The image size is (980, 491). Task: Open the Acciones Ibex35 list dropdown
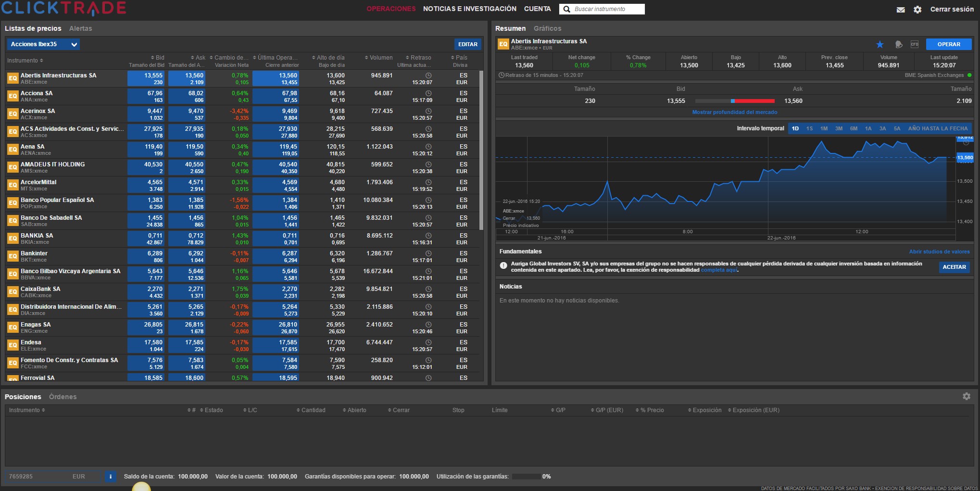[43, 44]
